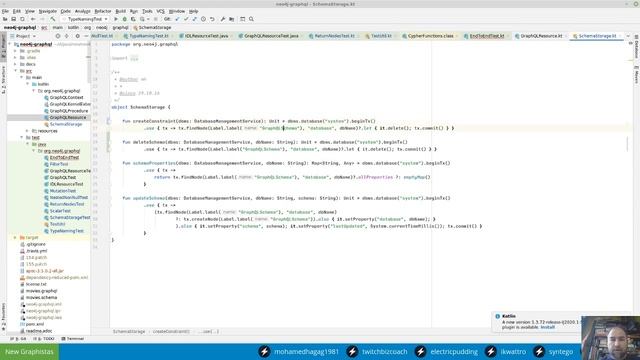Select FilterTest in project tree
Image resolution: width=640 pixels, height=360 pixels.
[x=59, y=164]
